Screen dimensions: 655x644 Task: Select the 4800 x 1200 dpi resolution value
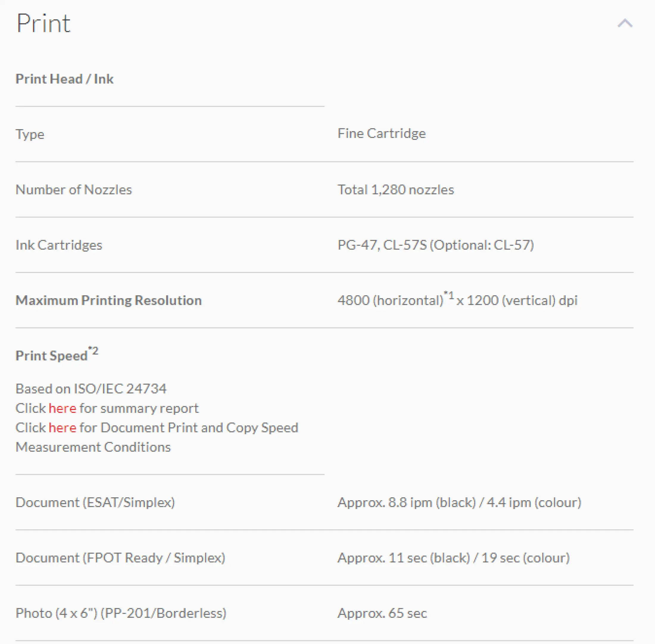[x=457, y=299]
